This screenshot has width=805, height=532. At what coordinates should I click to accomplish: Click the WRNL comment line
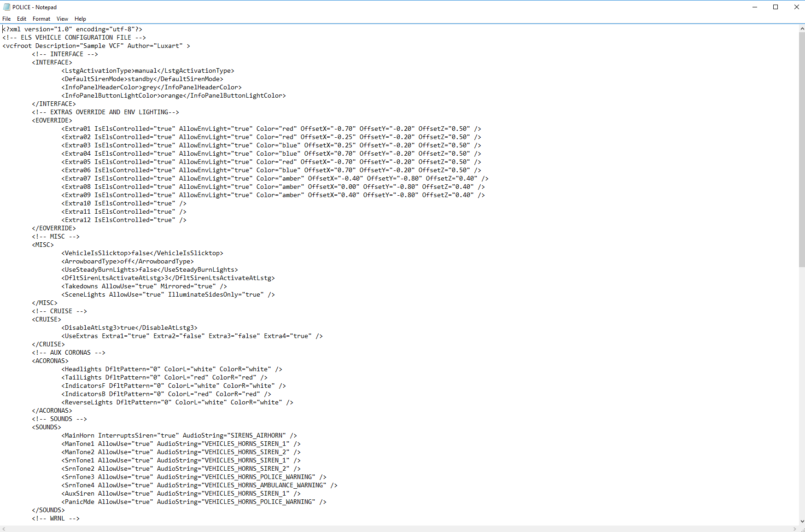pos(56,518)
